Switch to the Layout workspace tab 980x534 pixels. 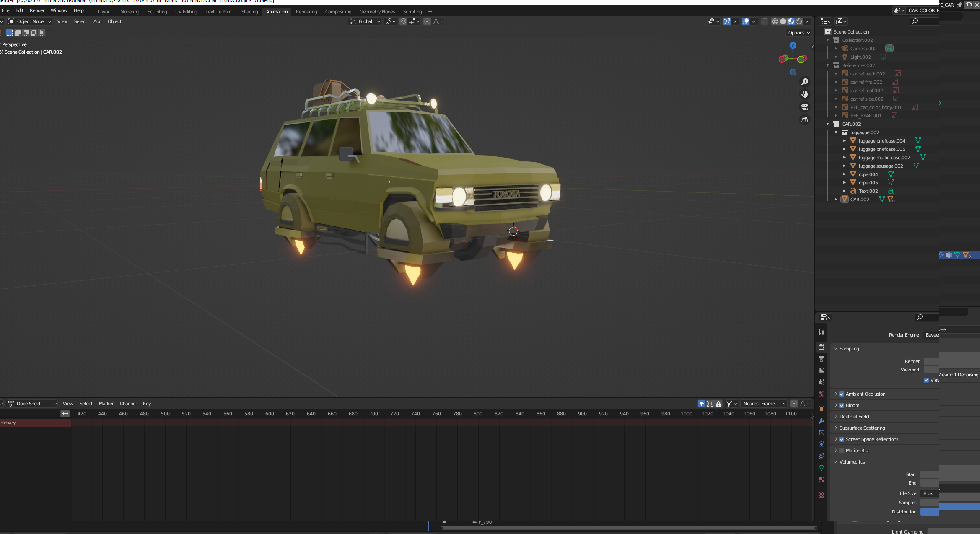point(105,12)
